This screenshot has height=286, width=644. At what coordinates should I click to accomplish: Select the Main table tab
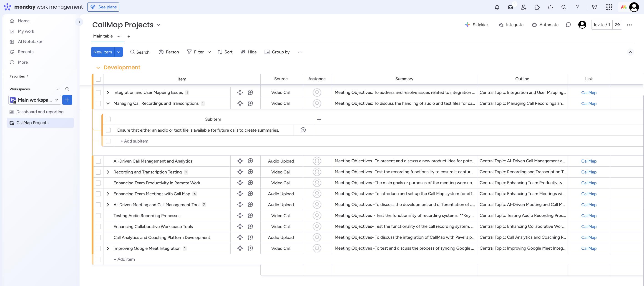pos(103,36)
